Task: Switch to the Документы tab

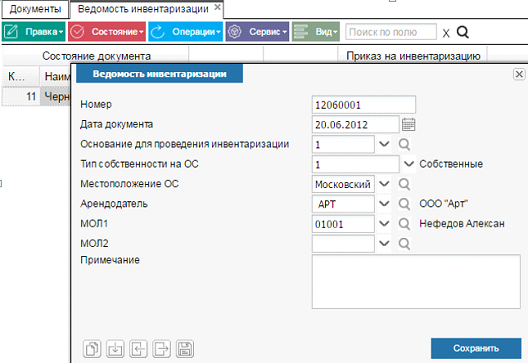Action: click(x=35, y=9)
